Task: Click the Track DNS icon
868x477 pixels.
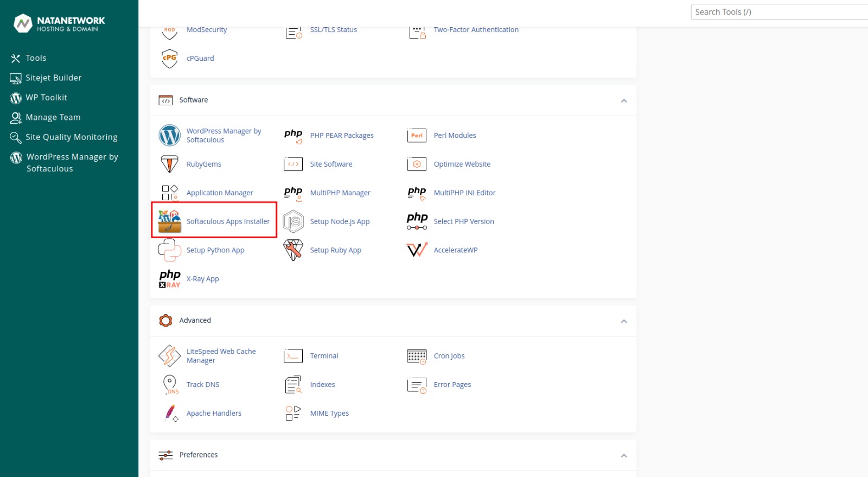Action: (170, 385)
